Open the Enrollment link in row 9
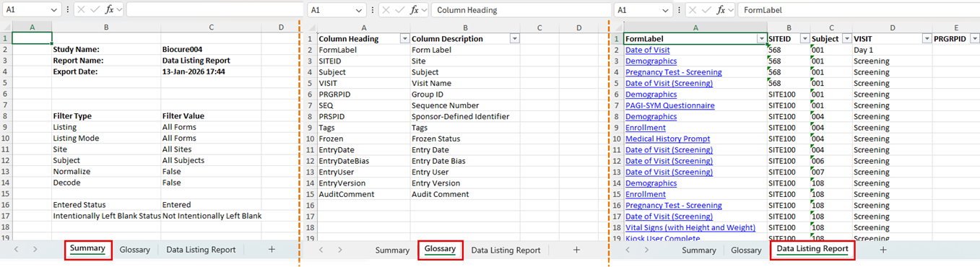The height and width of the screenshot is (267, 980). pos(646,128)
